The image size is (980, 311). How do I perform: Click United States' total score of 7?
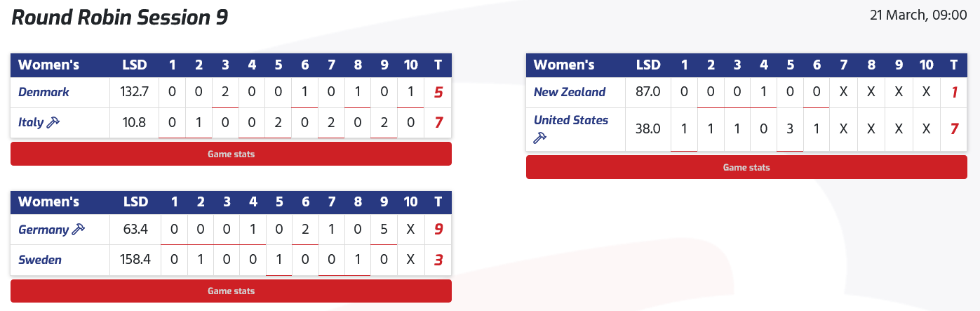click(x=954, y=129)
